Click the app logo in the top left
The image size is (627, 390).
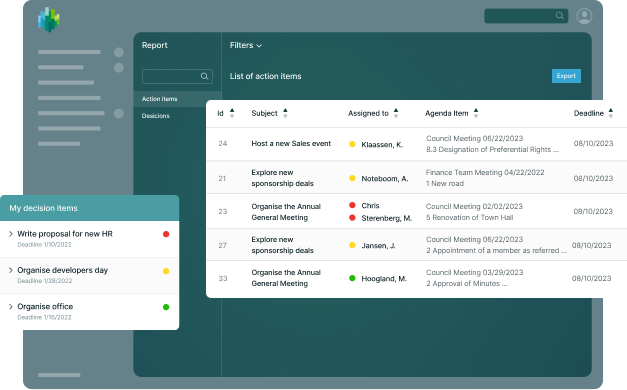[x=48, y=19]
